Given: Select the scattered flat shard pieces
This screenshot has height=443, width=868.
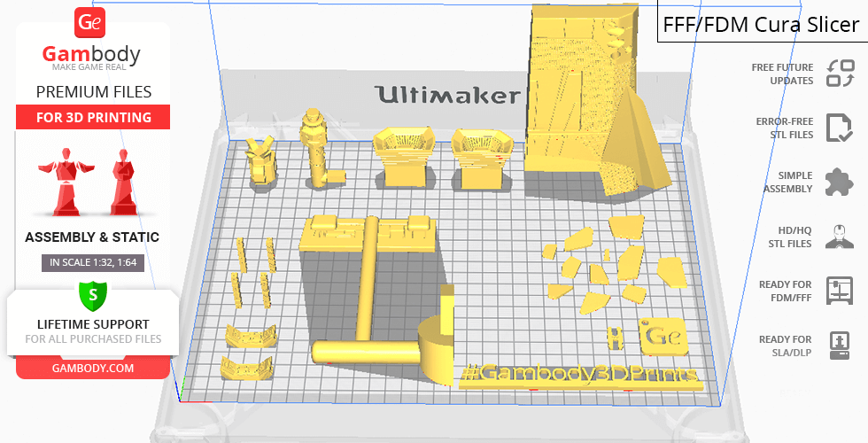Looking at the screenshot, I should pos(611,266).
